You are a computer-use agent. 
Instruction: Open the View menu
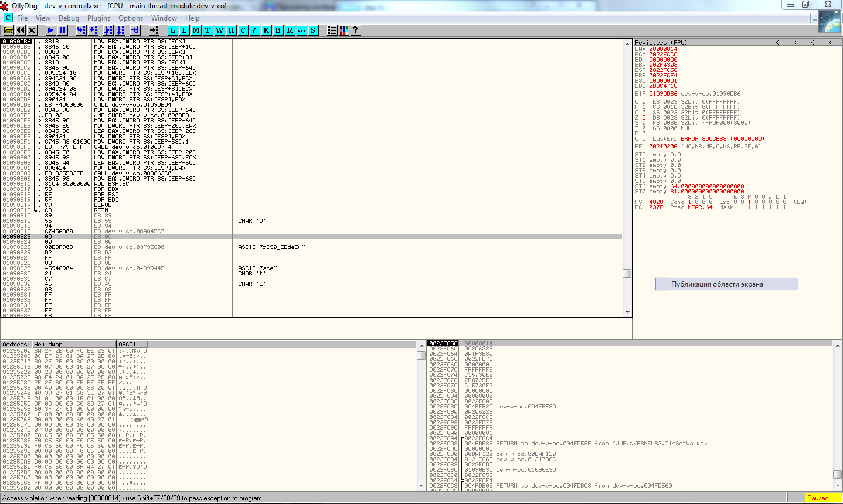pos(43,18)
